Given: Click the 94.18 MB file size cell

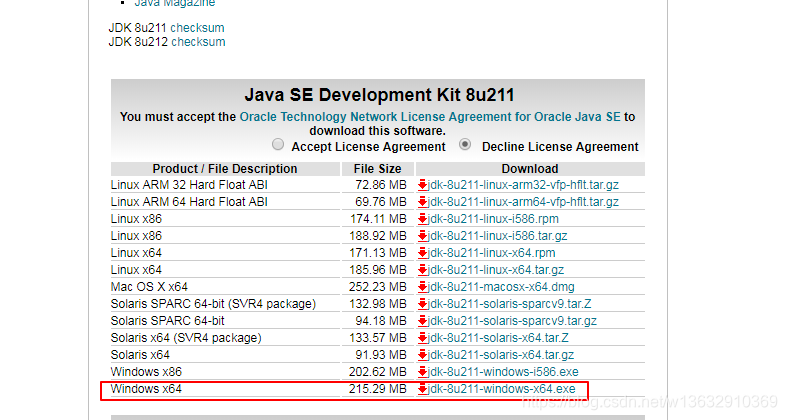Looking at the screenshot, I should click(380, 321).
